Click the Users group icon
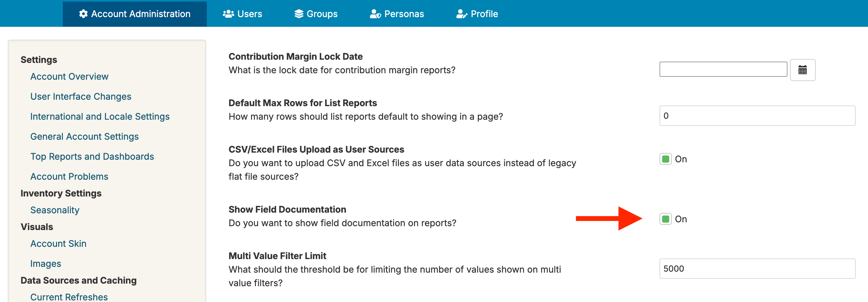 (228, 14)
